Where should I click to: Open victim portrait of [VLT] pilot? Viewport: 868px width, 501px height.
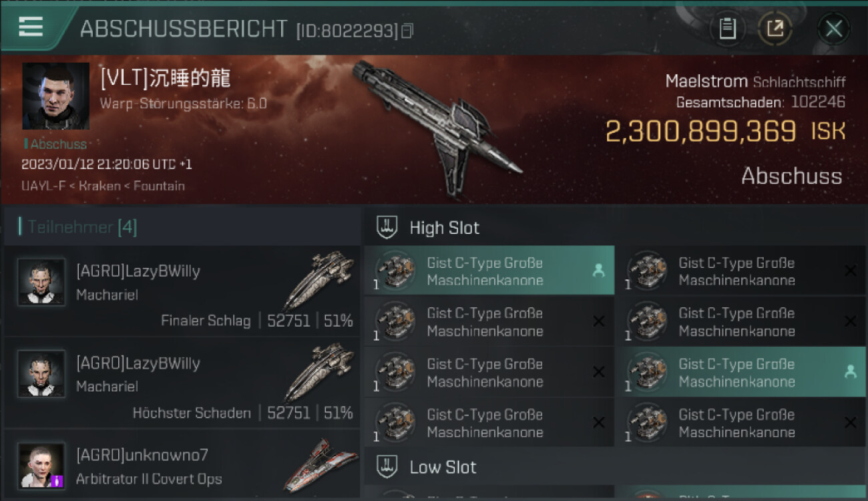[x=56, y=96]
